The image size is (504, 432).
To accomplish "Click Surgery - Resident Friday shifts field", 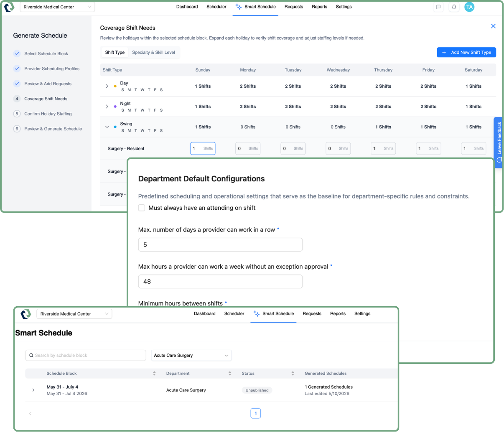I will click(x=428, y=148).
